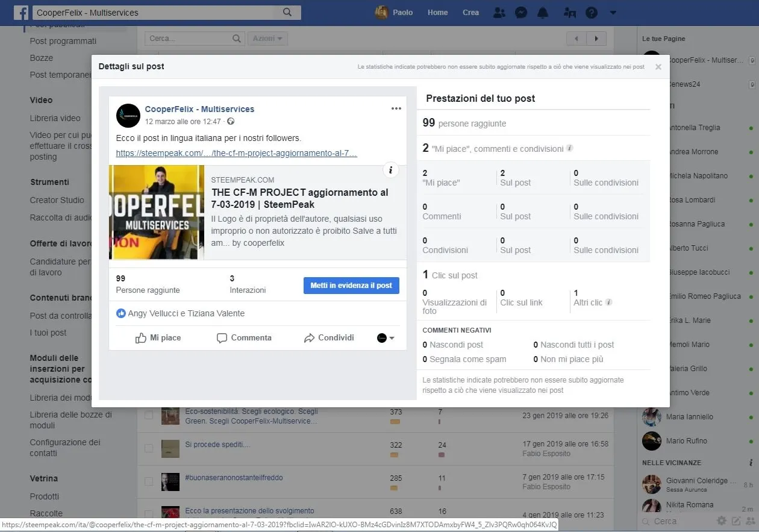
Task: Click Angy Vellucci e Tiziana Valente likes
Action: (186, 313)
